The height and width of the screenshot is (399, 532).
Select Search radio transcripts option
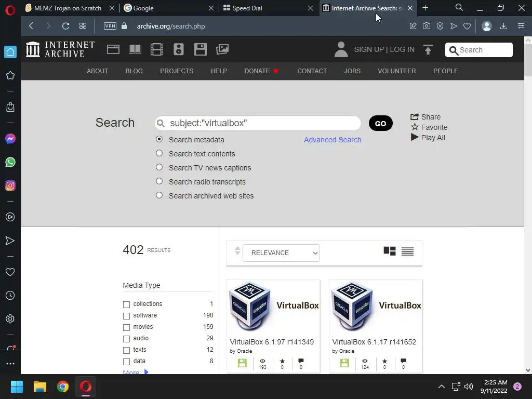(159, 181)
